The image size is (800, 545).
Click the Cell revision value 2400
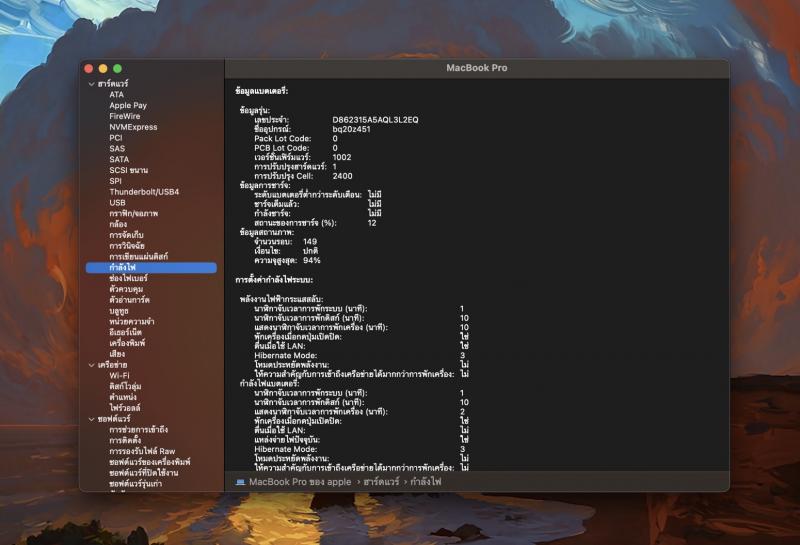point(342,176)
